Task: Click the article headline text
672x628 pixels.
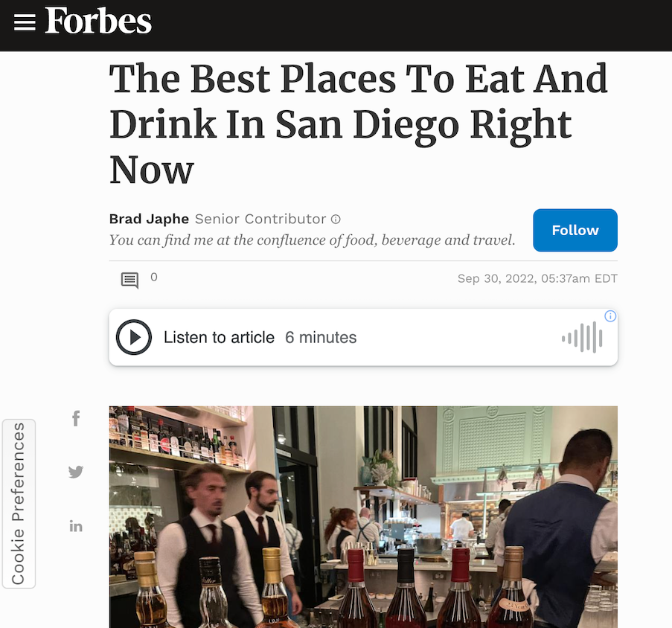Action: point(358,124)
